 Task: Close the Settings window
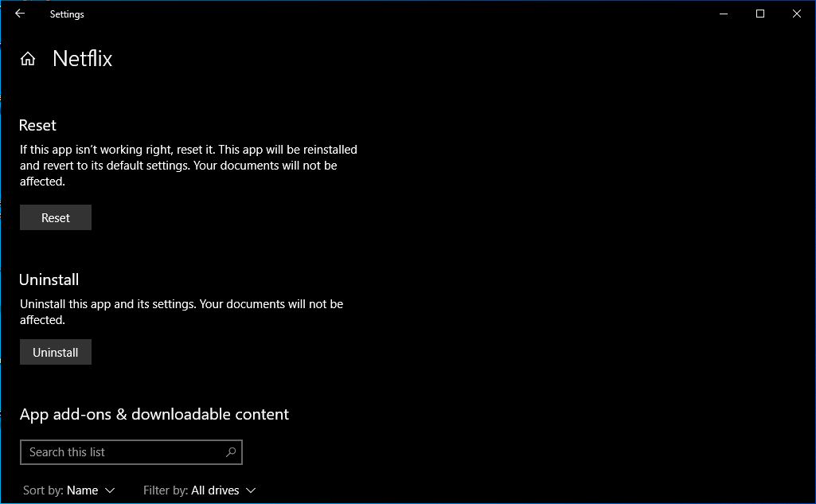coord(797,14)
